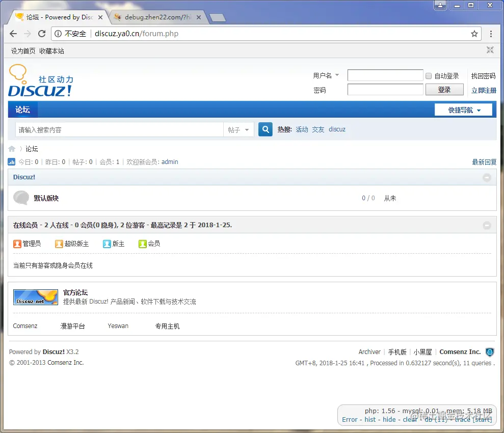
Task: Click the Comsenz Inc. footer link
Action: (460, 352)
